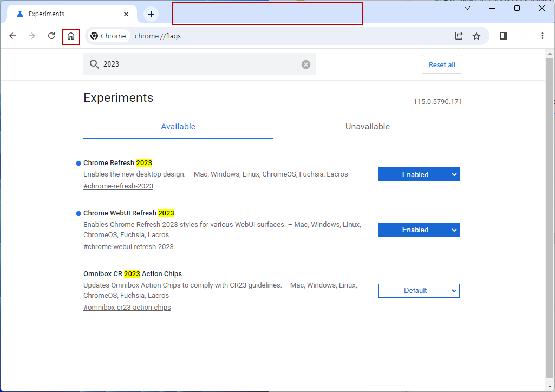Follow the #chrome-webui-refresh-2023 link
This screenshot has width=555, height=392.
128,246
